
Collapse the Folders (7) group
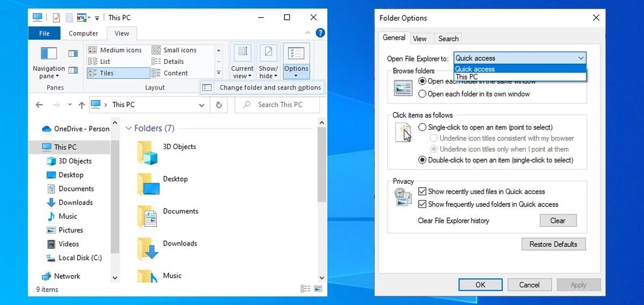click(x=129, y=129)
